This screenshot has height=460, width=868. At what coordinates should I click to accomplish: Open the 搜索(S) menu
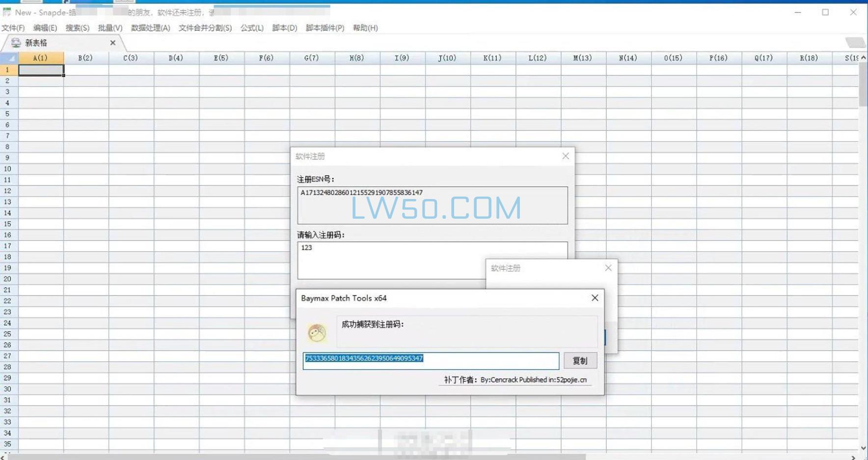(x=78, y=28)
